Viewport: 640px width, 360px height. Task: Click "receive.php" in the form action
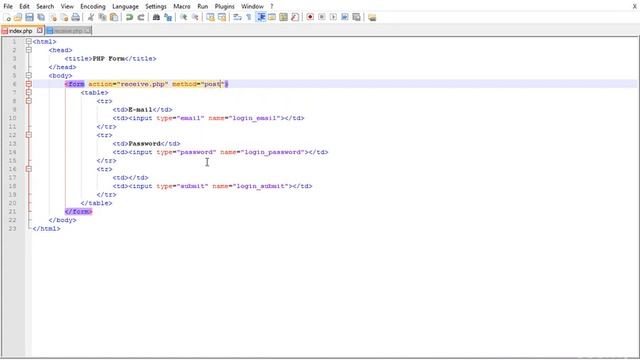pos(143,84)
